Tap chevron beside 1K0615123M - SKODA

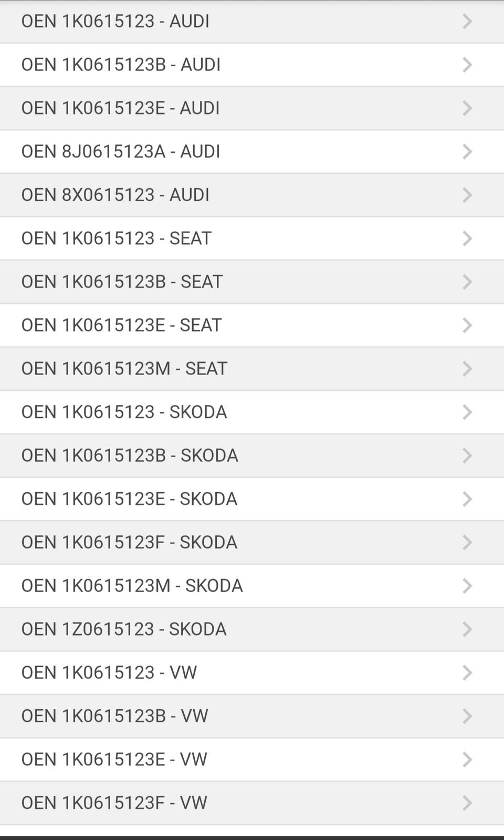click(467, 586)
